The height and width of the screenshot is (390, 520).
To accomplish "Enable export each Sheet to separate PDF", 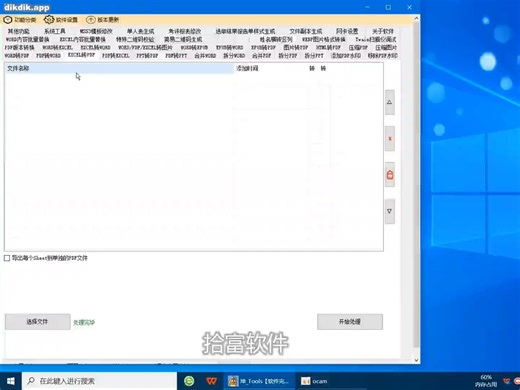I will (x=7, y=258).
